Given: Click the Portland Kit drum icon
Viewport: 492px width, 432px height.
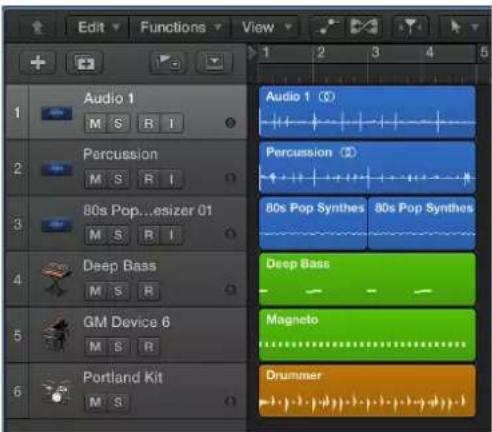Looking at the screenshot, I should [56, 391].
